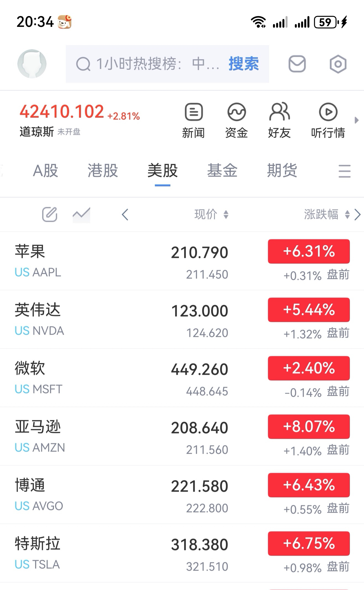Toggle the mini trend chart view icon

click(81, 215)
